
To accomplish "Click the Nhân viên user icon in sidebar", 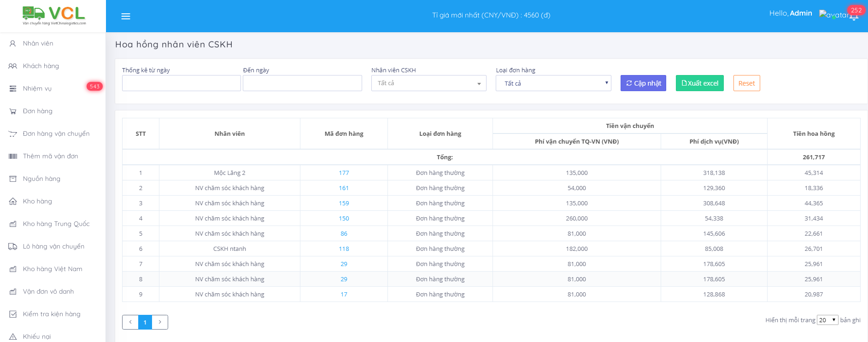I will [13, 44].
